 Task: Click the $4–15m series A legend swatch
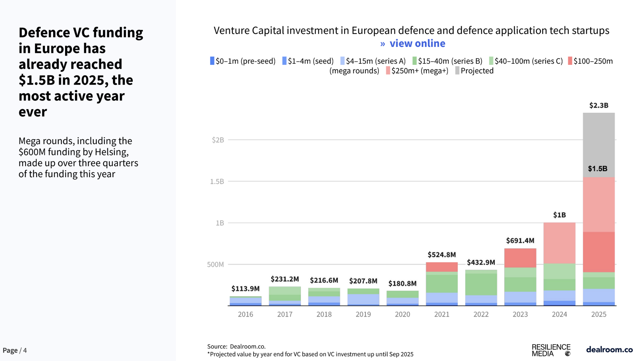pyautogui.click(x=342, y=61)
